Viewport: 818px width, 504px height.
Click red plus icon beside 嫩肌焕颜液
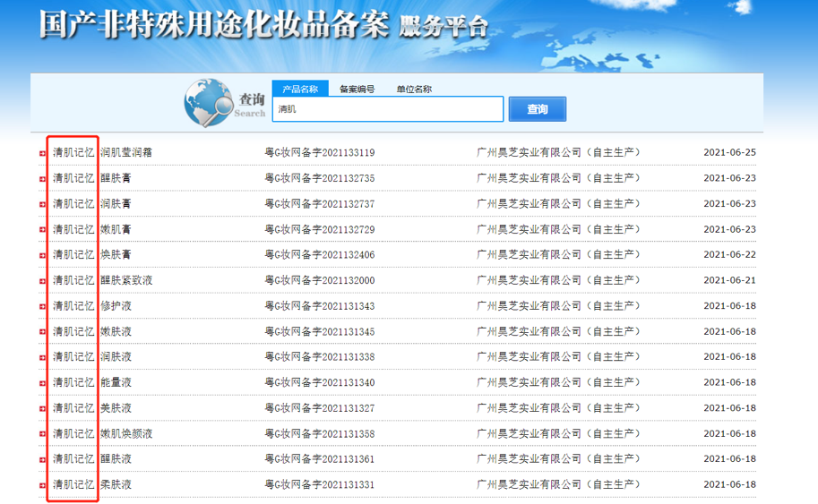(42, 434)
